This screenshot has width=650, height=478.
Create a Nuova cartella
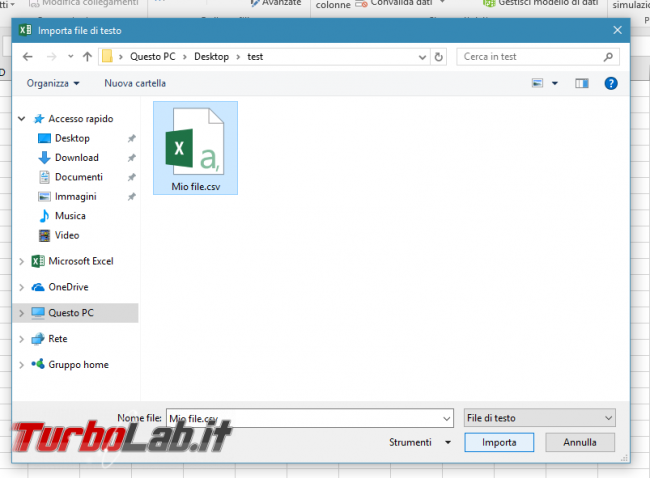[135, 83]
